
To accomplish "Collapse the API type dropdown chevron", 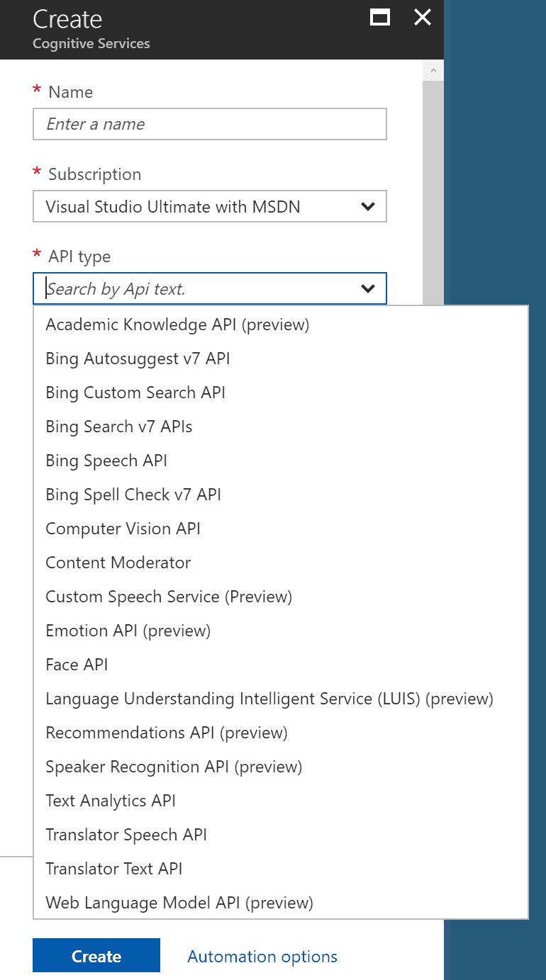I will (367, 289).
